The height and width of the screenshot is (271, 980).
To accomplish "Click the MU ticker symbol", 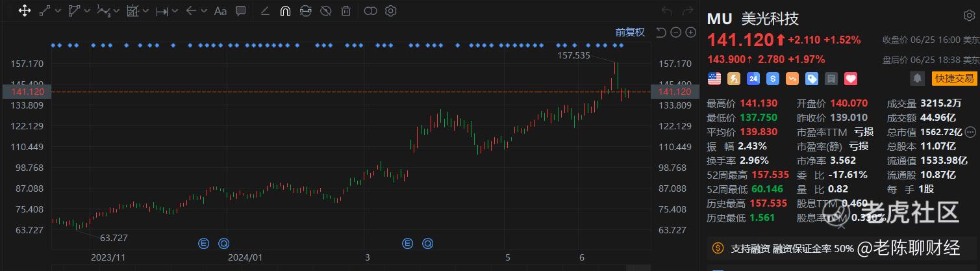I will 720,18.
